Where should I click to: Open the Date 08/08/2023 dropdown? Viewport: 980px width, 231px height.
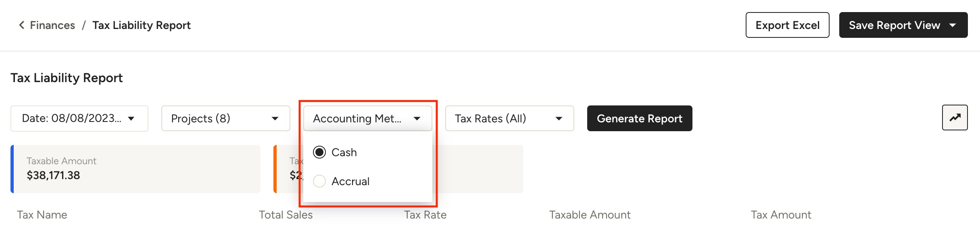(72, 118)
